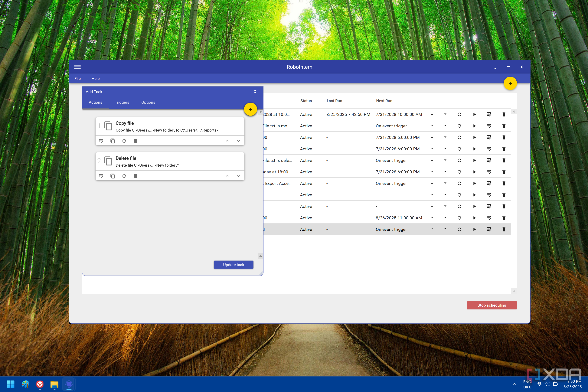
Task: Duplicate the Delete file action
Action: click(x=113, y=176)
